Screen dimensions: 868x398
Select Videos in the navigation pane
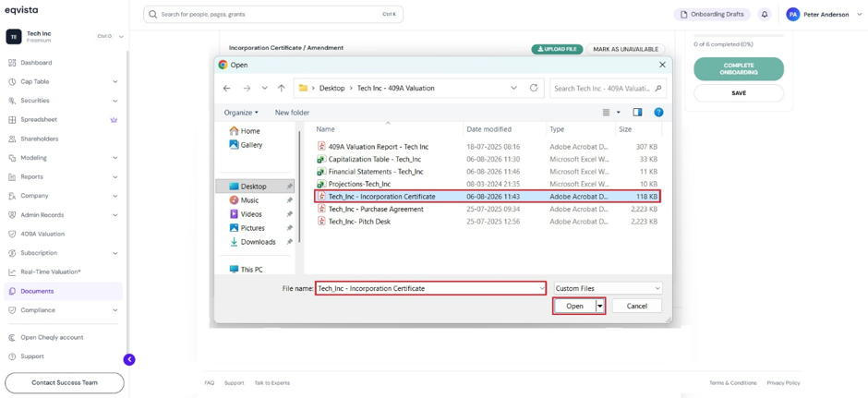[246, 214]
